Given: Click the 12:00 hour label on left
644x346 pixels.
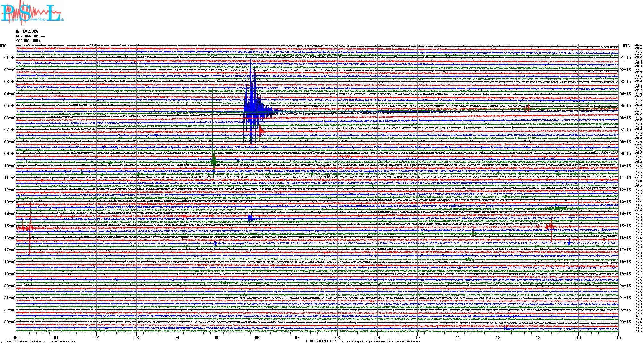Looking at the screenshot, I should pyautogui.click(x=10, y=190).
